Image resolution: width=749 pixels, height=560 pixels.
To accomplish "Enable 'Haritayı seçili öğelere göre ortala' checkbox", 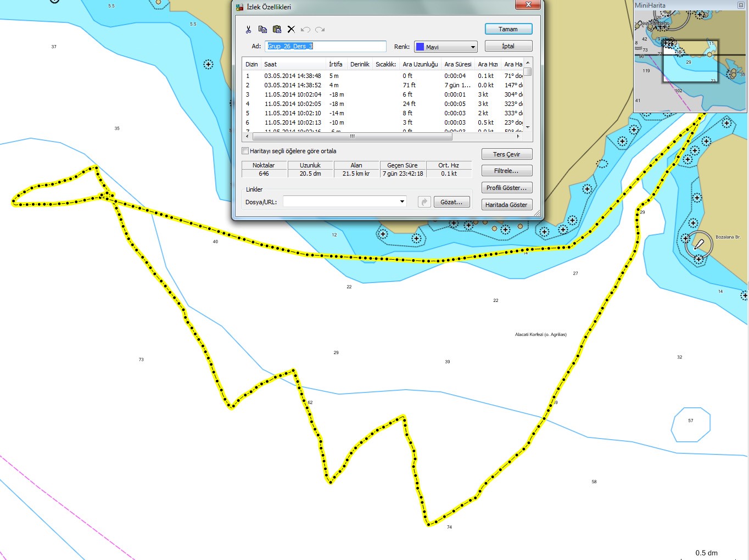I will click(245, 151).
